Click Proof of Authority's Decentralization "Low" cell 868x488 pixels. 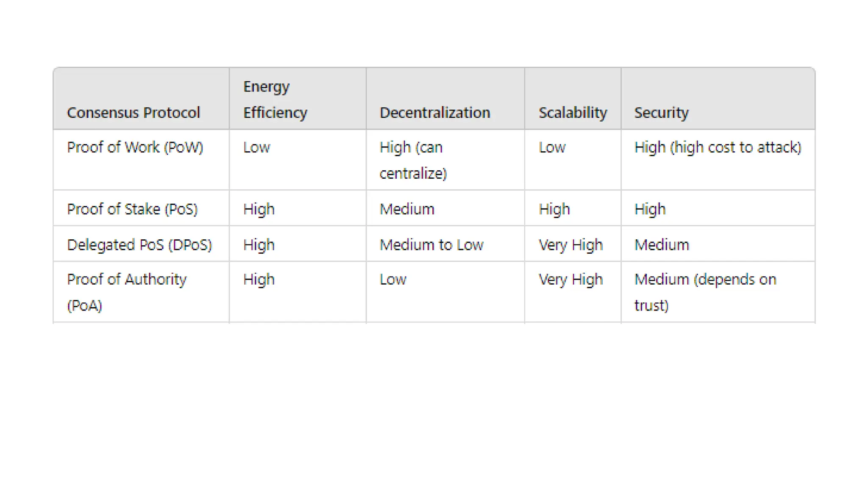393,280
